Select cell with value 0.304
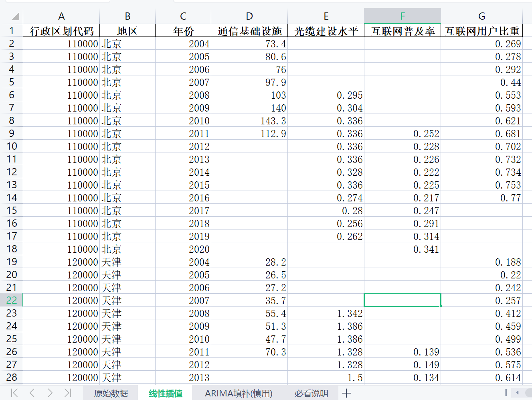 tap(326, 108)
